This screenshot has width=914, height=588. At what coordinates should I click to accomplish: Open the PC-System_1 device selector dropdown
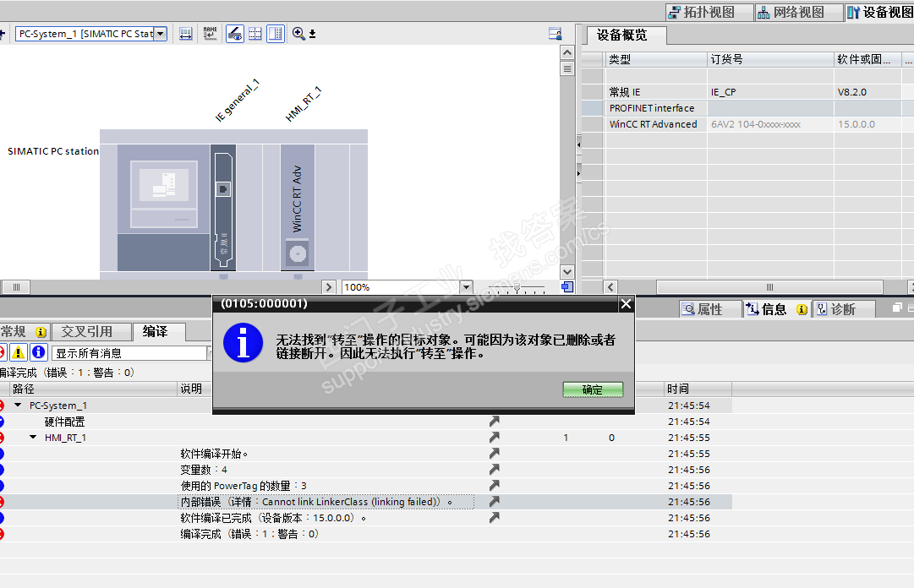click(x=161, y=34)
